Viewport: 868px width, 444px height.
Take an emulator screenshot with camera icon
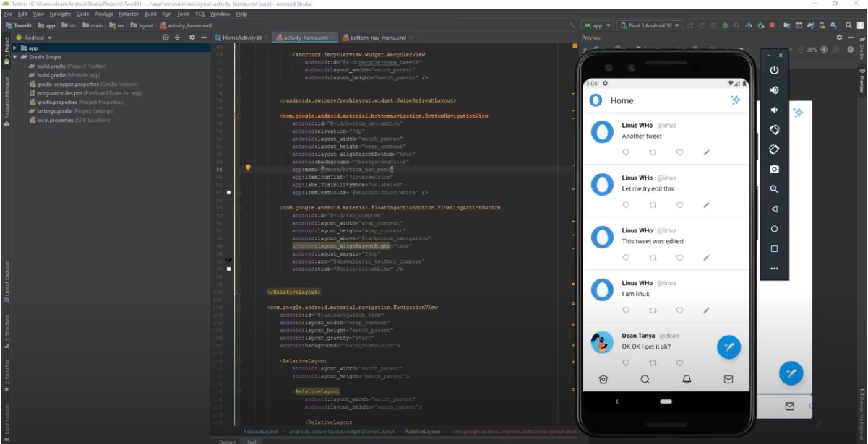[774, 169]
